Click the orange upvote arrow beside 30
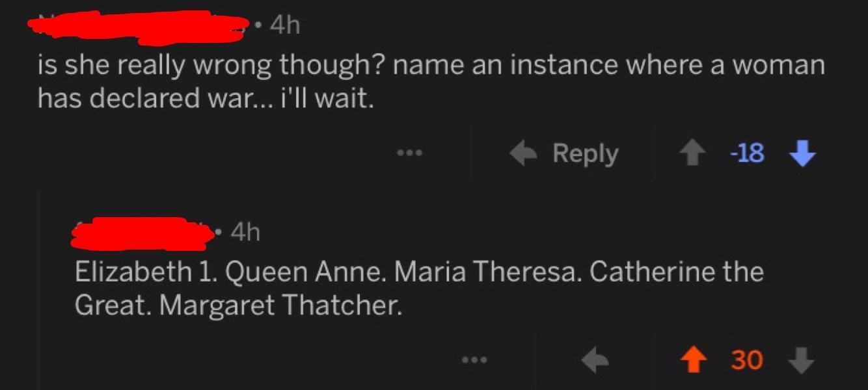Screen dimensions: 868x390 [x=692, y=359]
